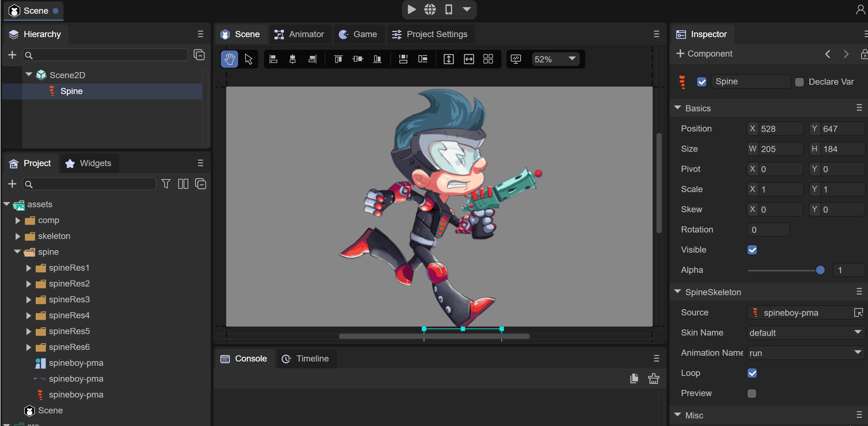Image resolution: width=868 pixels, height=426 pixels.
Task: Select the hand pan tool
Action: pos(229,59)
